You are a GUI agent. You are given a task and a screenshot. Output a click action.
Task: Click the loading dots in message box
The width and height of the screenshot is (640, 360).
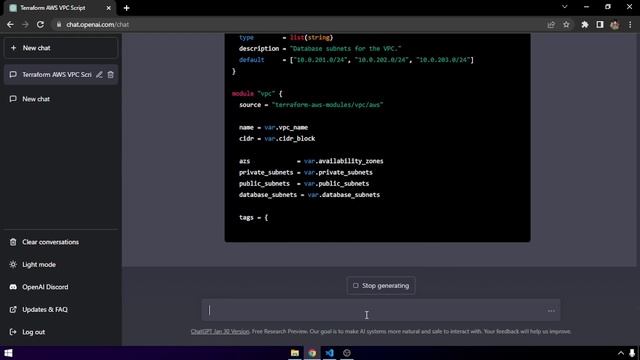coord(551,311)
